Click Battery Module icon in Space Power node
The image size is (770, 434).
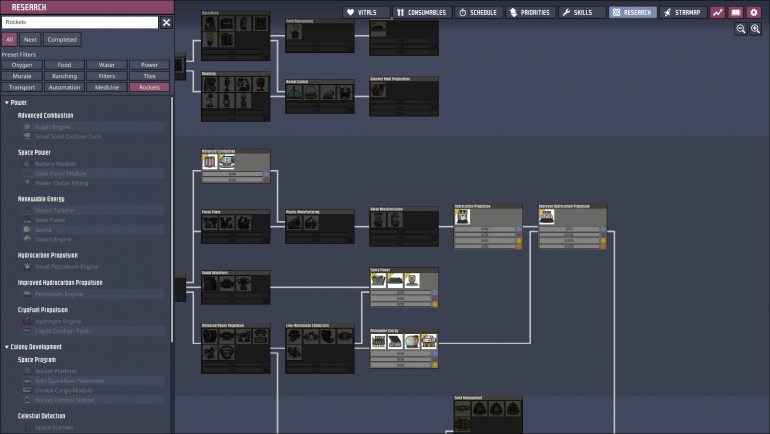point(378,281)
